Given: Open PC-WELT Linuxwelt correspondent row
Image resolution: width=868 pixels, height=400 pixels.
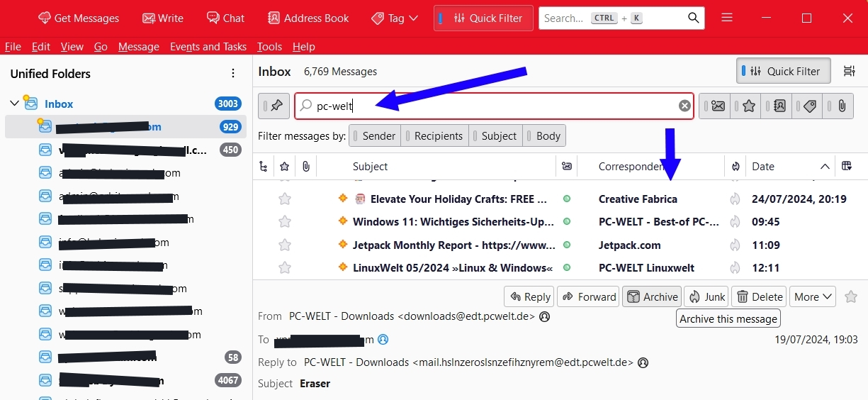Looking at the screenshot, I should [x=646, y=268].
